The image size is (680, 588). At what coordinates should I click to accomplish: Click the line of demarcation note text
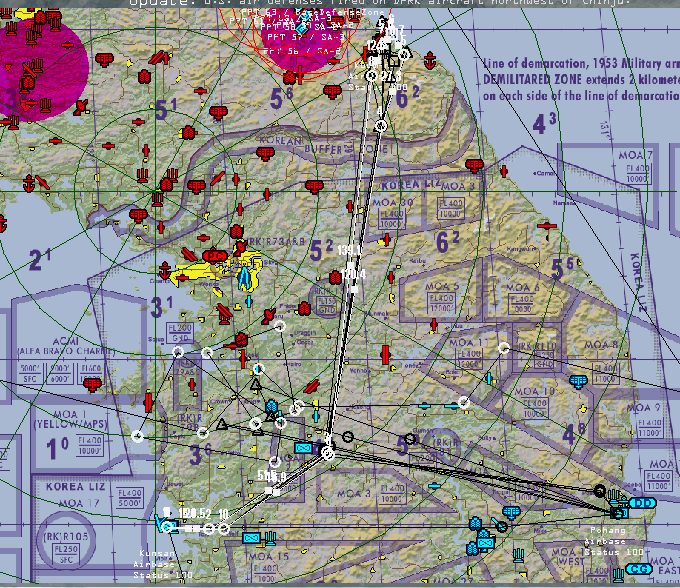[581, 79]
